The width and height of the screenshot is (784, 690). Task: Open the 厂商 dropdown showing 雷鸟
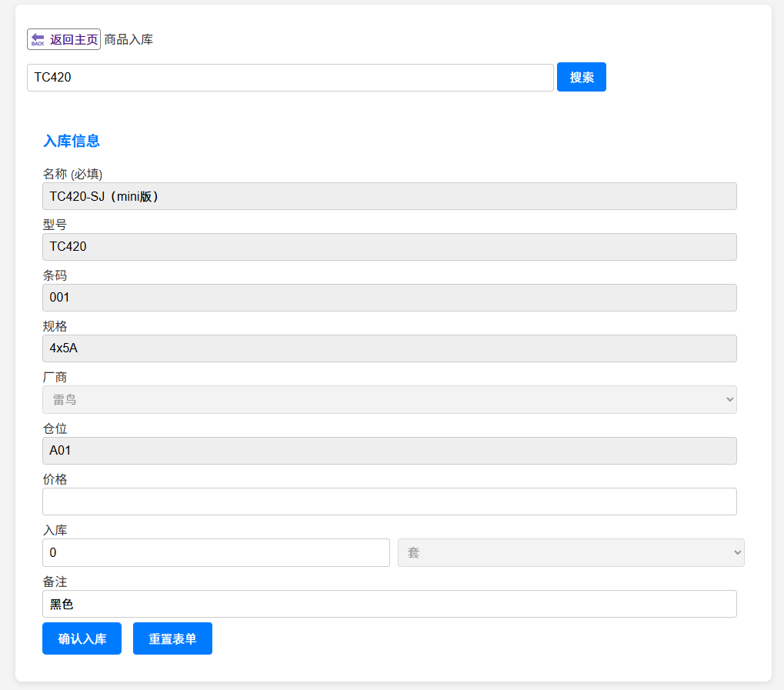[389, 399]
